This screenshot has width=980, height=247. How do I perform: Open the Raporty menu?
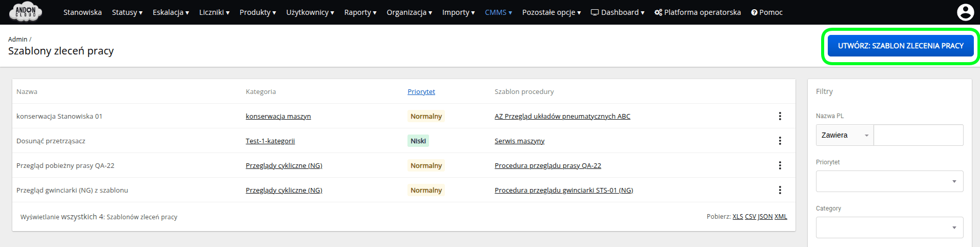[x=360, y=12]
